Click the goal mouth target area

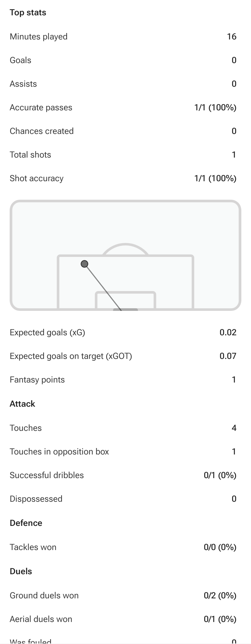coord(125,310)
